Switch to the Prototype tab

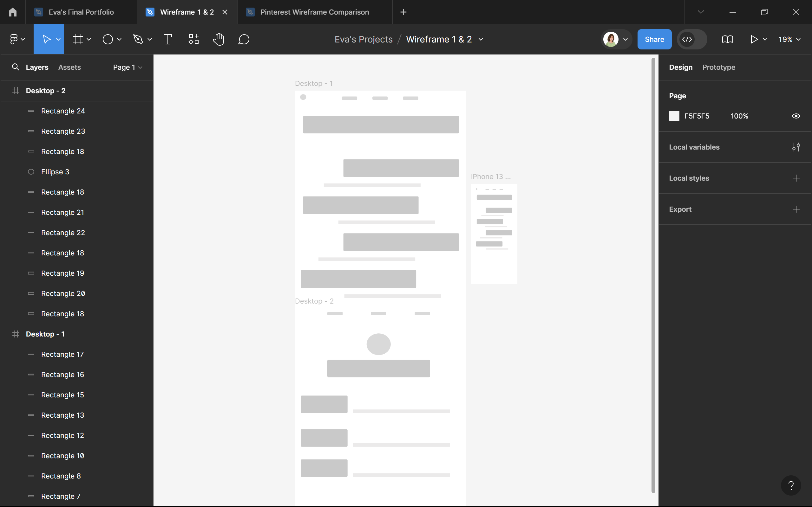tap(718, 67)
